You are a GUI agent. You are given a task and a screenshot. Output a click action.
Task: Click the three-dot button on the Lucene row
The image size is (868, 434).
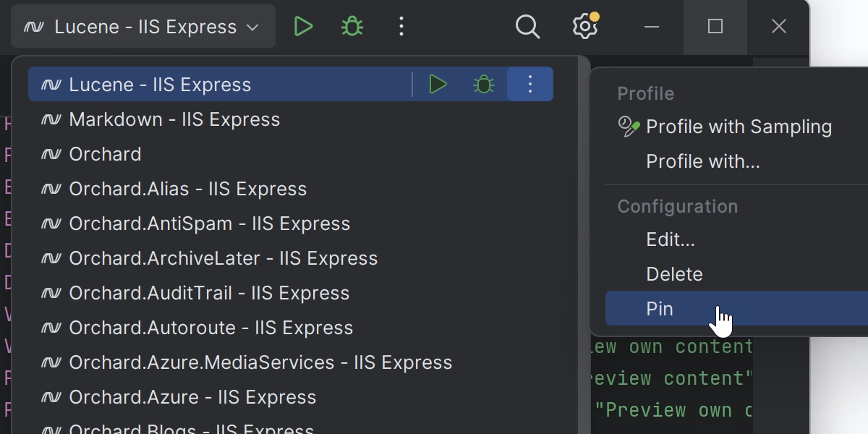tap(530, 85)
